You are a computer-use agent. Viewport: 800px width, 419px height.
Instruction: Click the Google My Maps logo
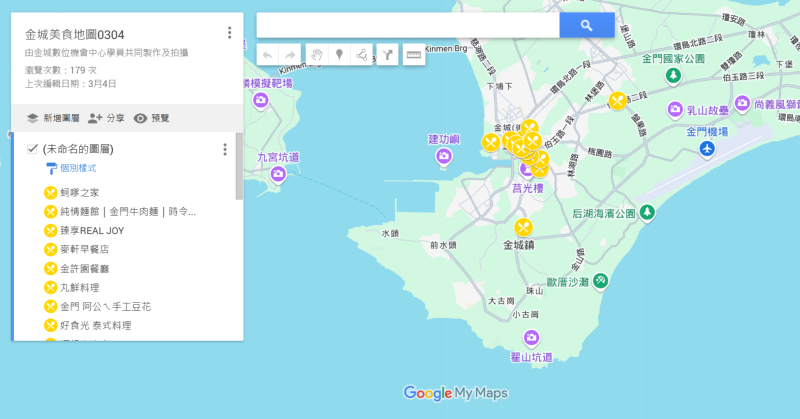(456, 393)
